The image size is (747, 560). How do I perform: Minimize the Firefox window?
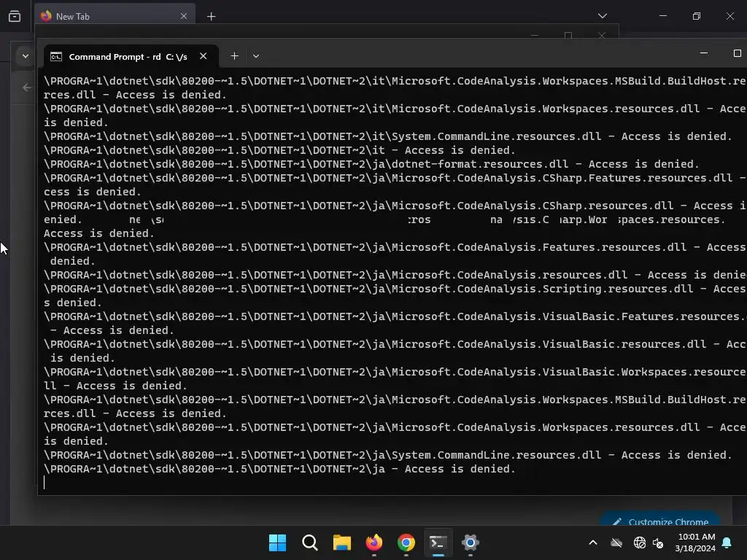coord(662,16)
